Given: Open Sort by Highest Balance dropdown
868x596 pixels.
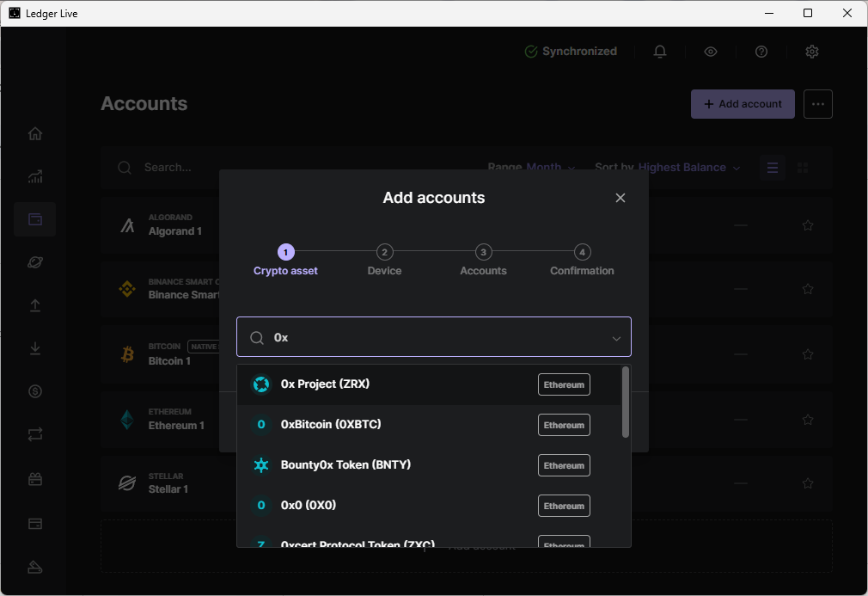Looking at the screenshot, I should tap(667, 168).
